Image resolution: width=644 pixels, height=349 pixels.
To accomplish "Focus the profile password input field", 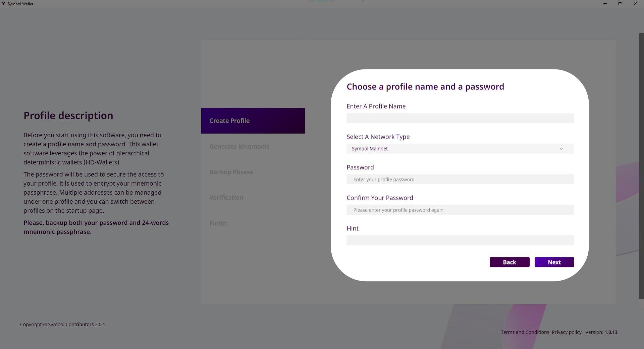I will point(460,180).
